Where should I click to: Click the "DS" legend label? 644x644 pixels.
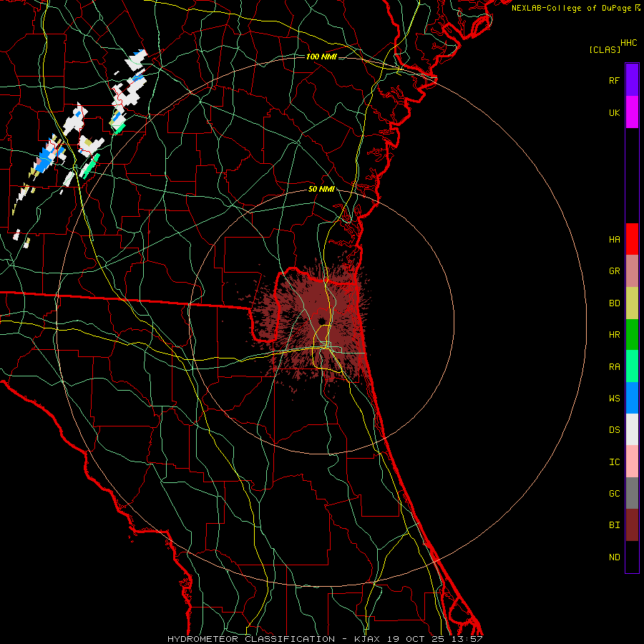(x=614, y=429)
